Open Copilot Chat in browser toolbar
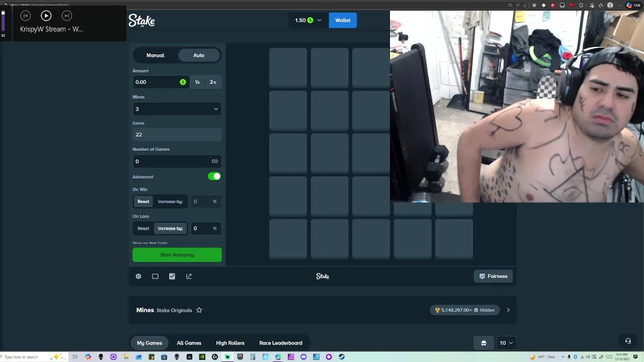644x362 pixels. click(633, 5)
